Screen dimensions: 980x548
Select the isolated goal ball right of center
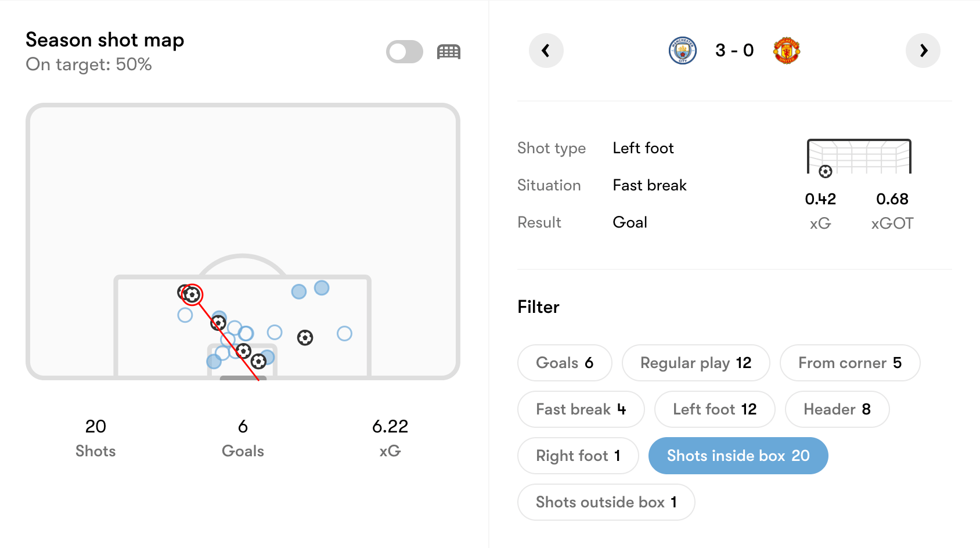(305, 337)
